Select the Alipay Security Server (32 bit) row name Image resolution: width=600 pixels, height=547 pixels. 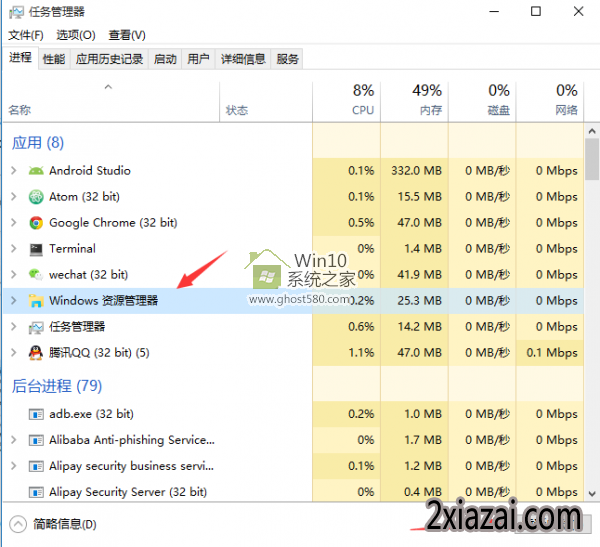click(128, 492)
